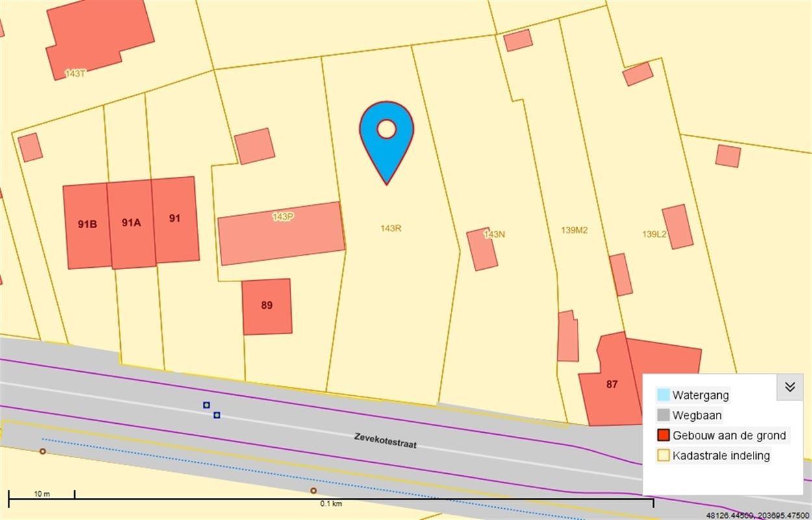Viewport: 812px width, 520px height.
Task: Select the "Kadastrale indeling" legend label
Action: (x=721, y=456)
